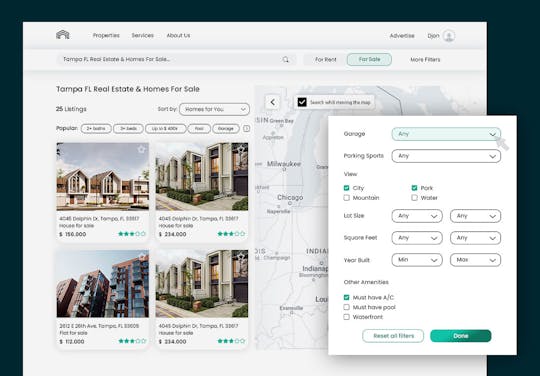Click the Advertise link
The height and width of the screenshot is (376, 540).
[402, 35]
